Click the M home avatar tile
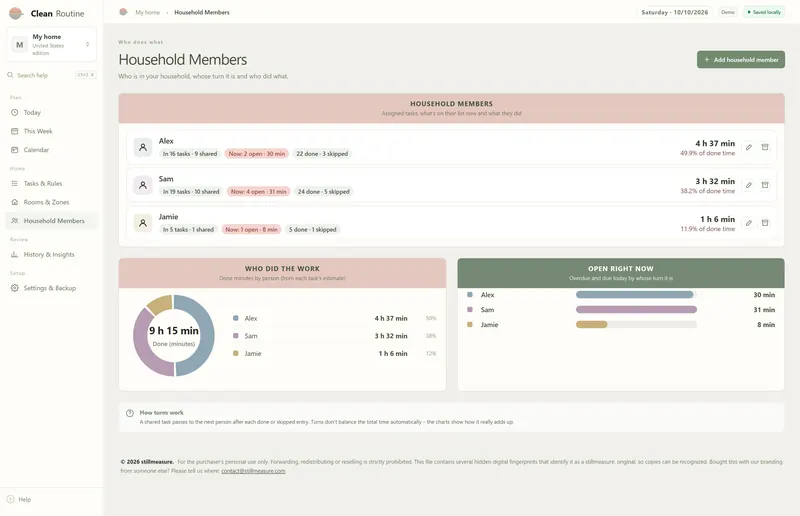 [19, 44]
